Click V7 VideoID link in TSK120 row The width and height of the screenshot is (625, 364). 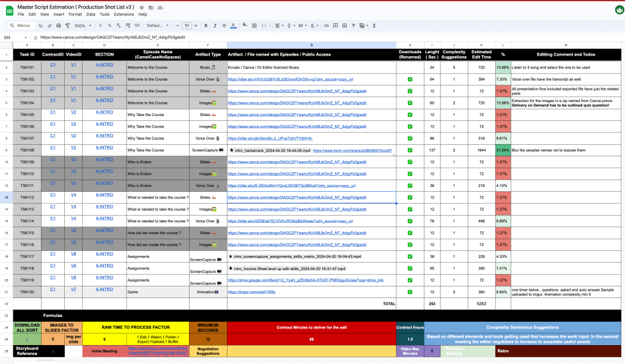coord(73,289)
